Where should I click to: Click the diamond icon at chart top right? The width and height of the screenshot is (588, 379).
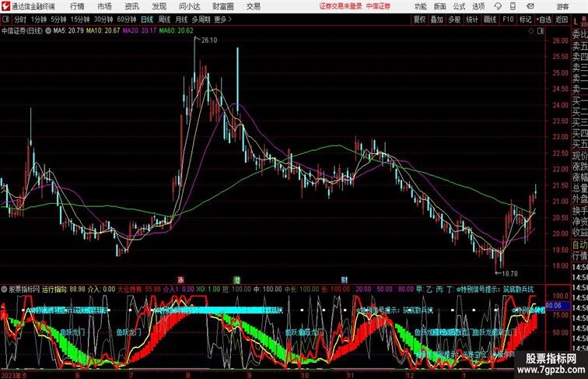pyautogui.click(x=531, y=31)
